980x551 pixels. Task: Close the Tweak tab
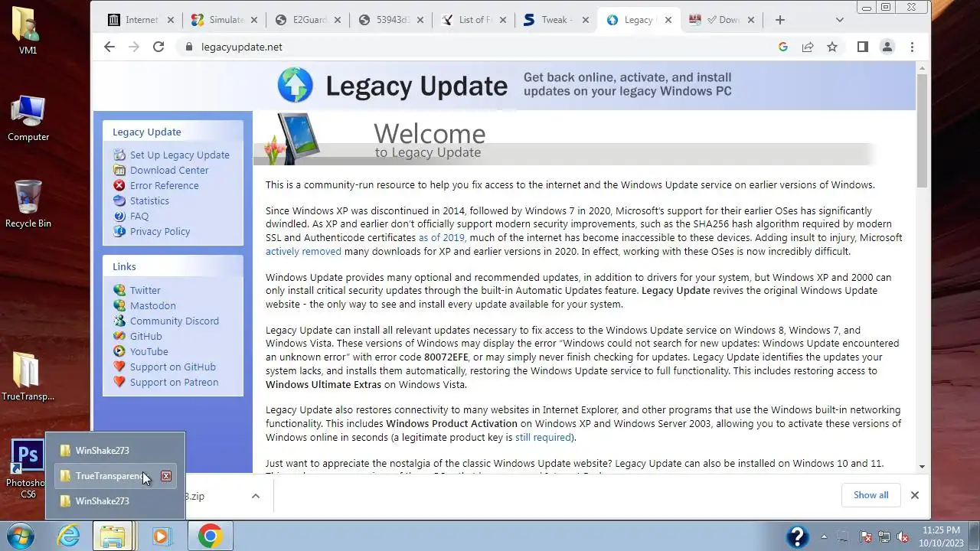tap(585, 20)
